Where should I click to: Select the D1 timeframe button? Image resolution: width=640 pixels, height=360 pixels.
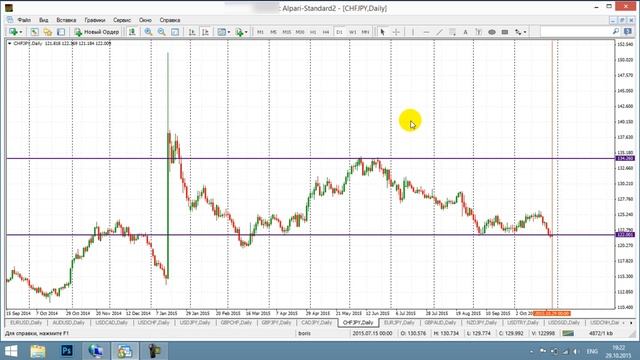coord(339,32)
